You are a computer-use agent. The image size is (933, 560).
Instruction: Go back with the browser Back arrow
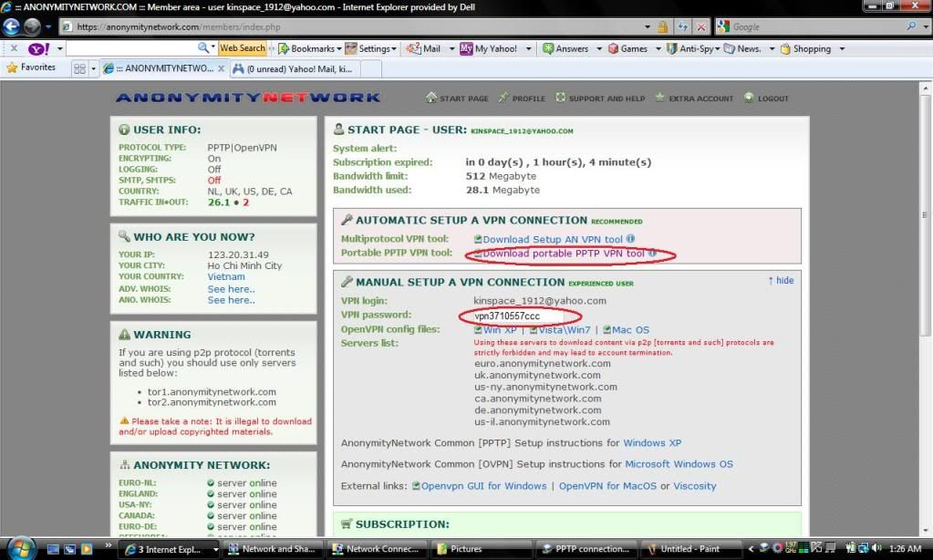click(x=11, y=26)
